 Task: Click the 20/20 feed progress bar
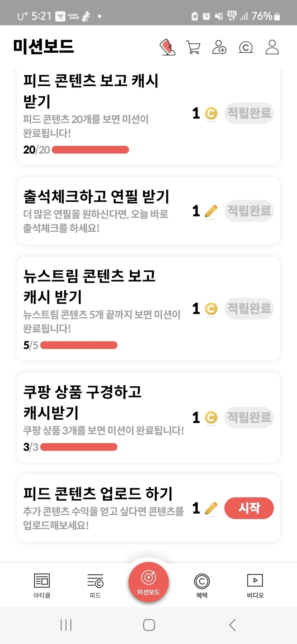tap(90, 150)
